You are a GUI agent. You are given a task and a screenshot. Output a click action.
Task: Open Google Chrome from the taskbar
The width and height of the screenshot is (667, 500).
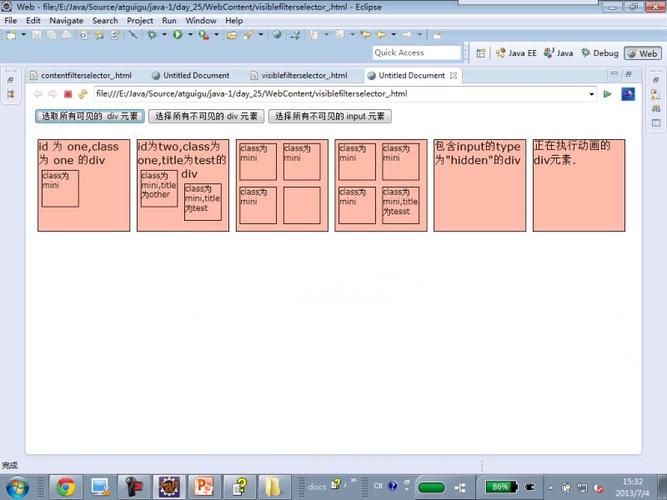point(66,487)
